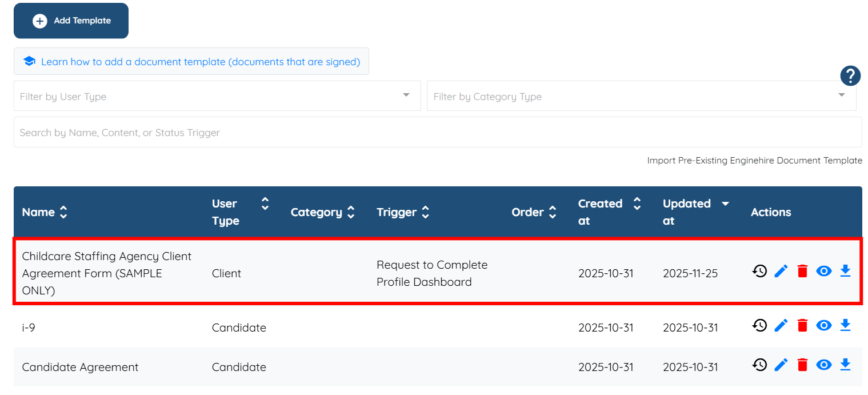Click the Add Template button
Screen dimensions: 868x395
(x=71, y=21)
